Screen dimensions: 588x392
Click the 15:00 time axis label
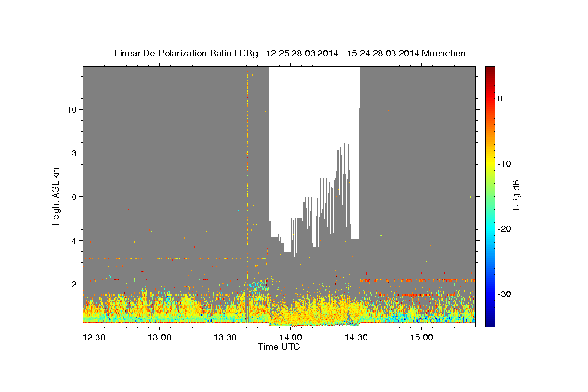click(421, 337)
